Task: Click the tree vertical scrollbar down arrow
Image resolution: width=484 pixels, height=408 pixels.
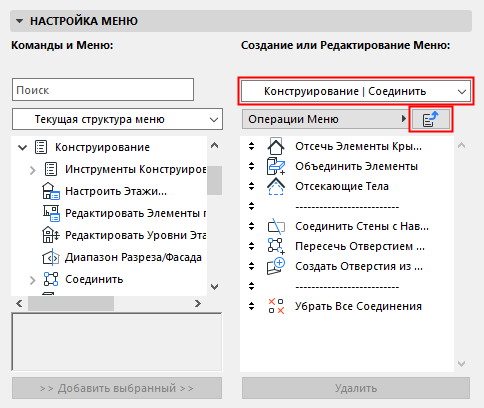Action: point(215,287)
